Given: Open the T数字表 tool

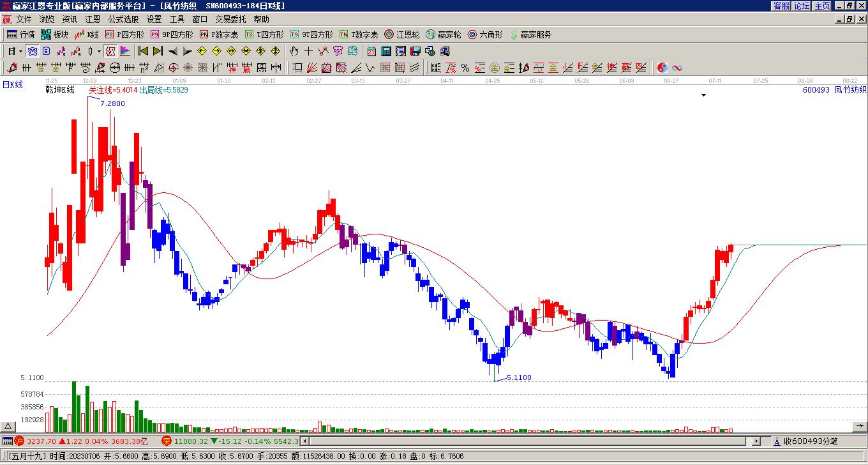Looking at the screenshot, I should click(x=359, y=34).
